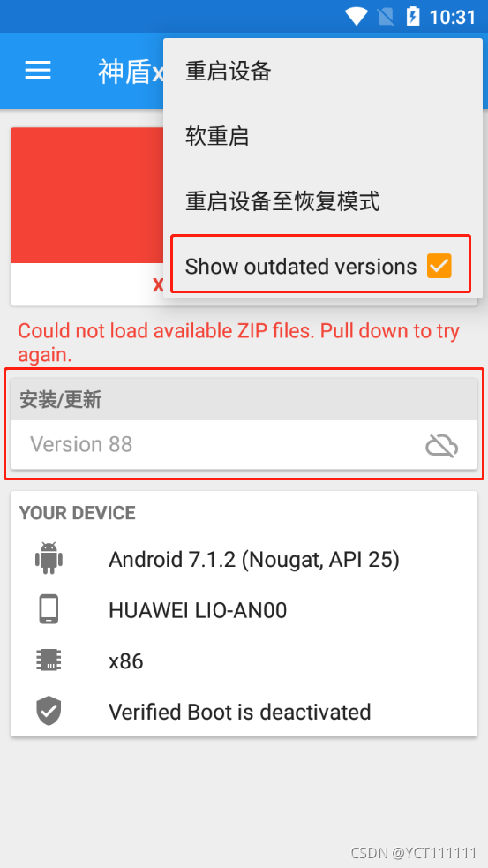
Task: Select 重启设备 from the menu
Action: (323, 71)
